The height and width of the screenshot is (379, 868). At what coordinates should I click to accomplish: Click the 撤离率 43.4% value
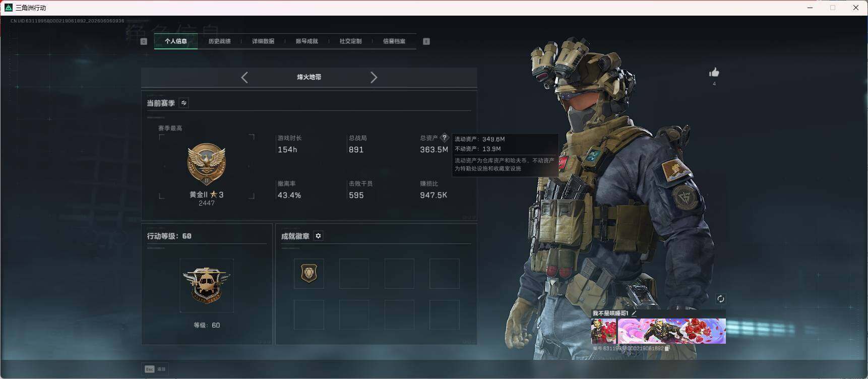coord(289,195)
